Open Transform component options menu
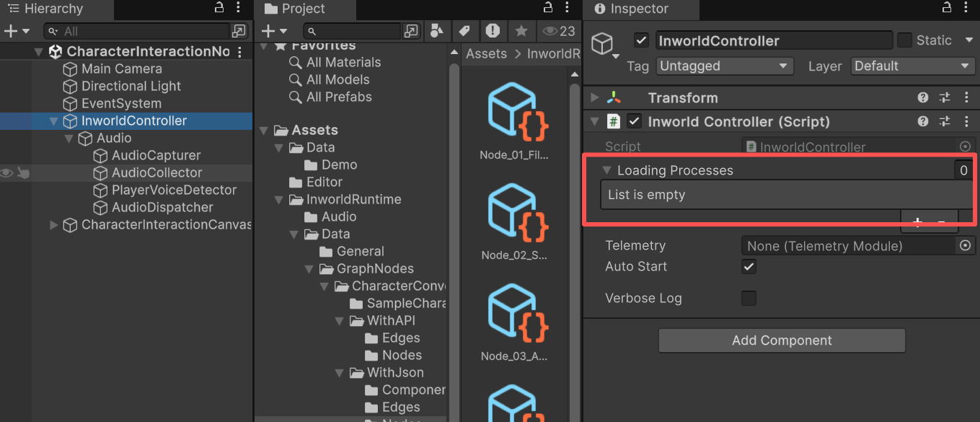Image resolution: width=980 pixels, height=422 pixels. 966,98
